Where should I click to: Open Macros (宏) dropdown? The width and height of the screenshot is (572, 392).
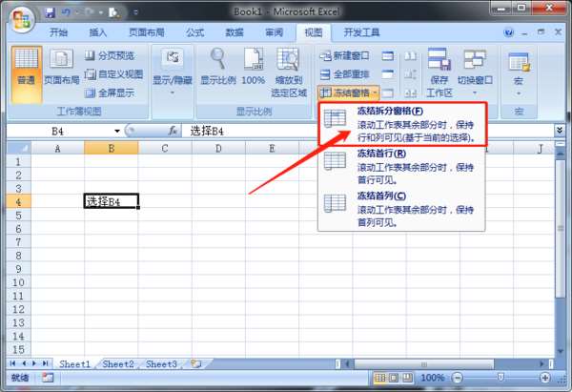(x=519, y=74)
